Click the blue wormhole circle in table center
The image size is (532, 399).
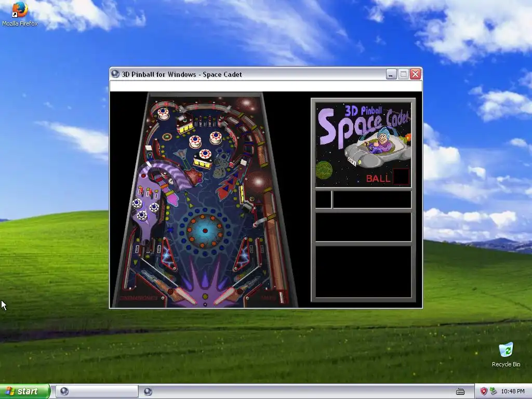[x=205, y=231]
